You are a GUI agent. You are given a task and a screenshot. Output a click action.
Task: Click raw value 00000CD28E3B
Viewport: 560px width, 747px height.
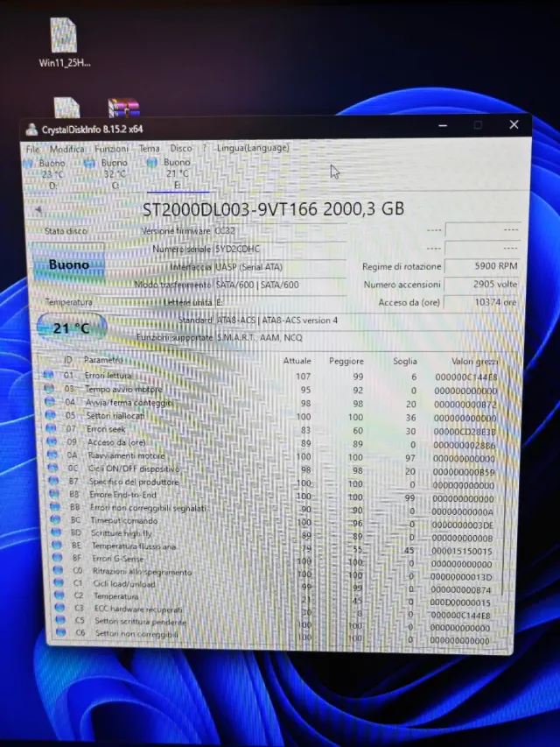[x=465, y=432]
